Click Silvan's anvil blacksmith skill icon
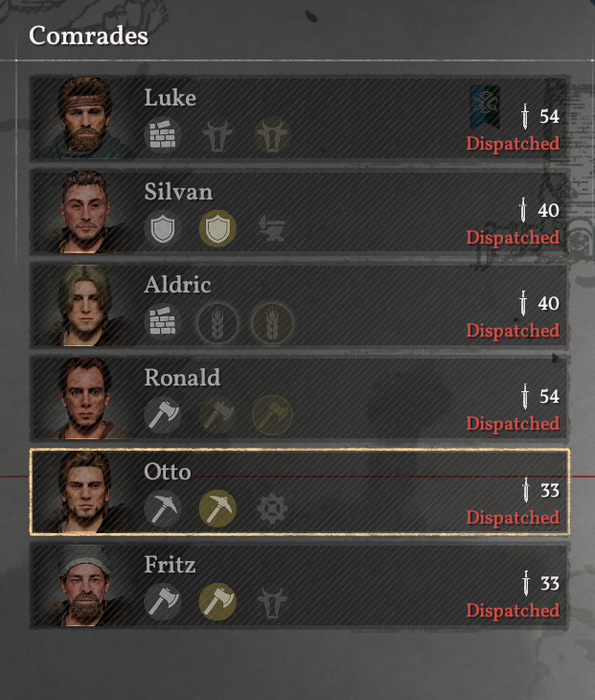Viewport: 595px width, 700px height. 272,228
